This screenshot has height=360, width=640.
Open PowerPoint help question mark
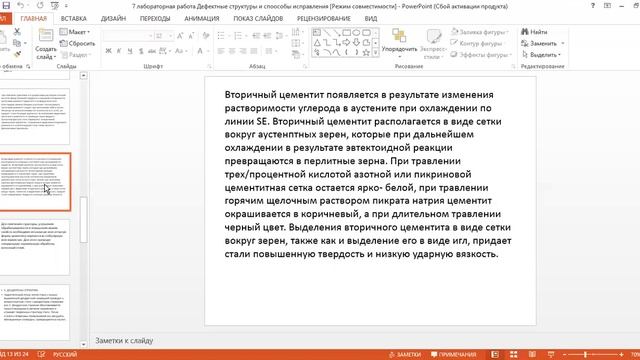[593, 6]
